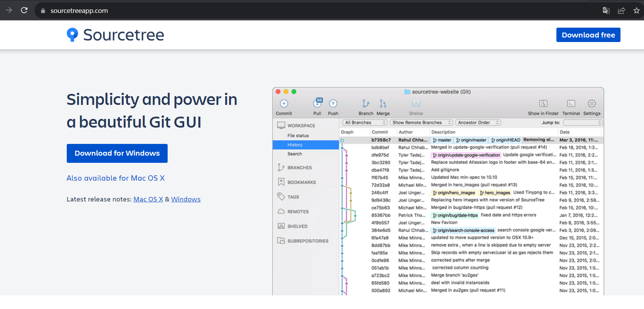Click the Sourcetree wordmark
644x309 pixels.
click(124, 35)
